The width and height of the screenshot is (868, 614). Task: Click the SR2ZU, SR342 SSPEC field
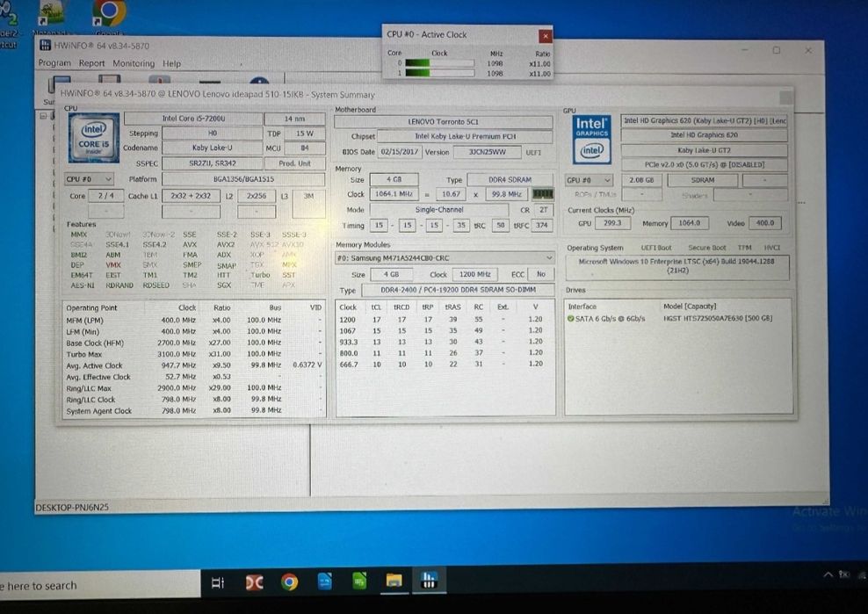212,164
